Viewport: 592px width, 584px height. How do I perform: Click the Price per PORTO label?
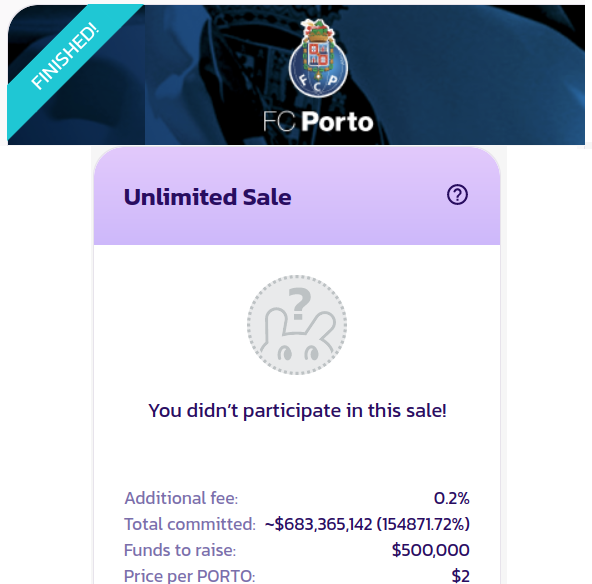(x=190, y=576)
